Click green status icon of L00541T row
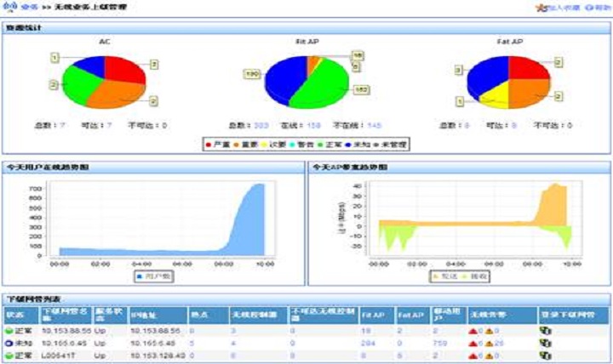 point(9,354)
